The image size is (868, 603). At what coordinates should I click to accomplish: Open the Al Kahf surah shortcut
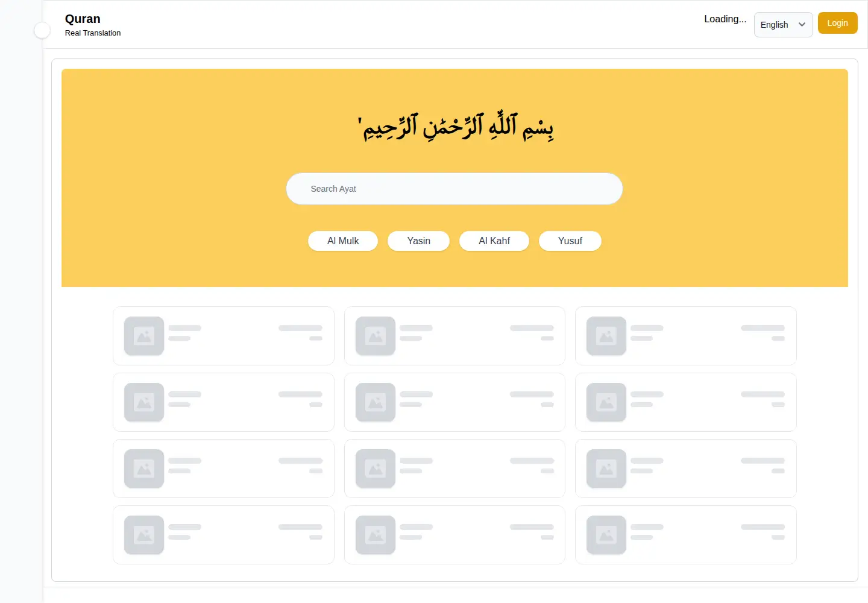494,241
